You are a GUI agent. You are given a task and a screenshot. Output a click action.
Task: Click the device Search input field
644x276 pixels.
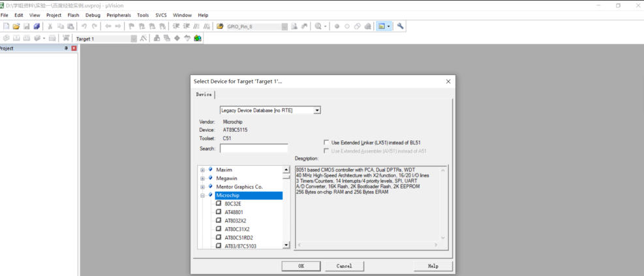[254, 149]
